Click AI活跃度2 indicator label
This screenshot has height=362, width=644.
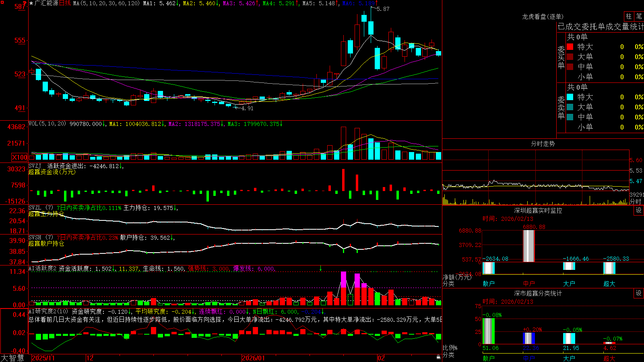[x=42, y=269]
